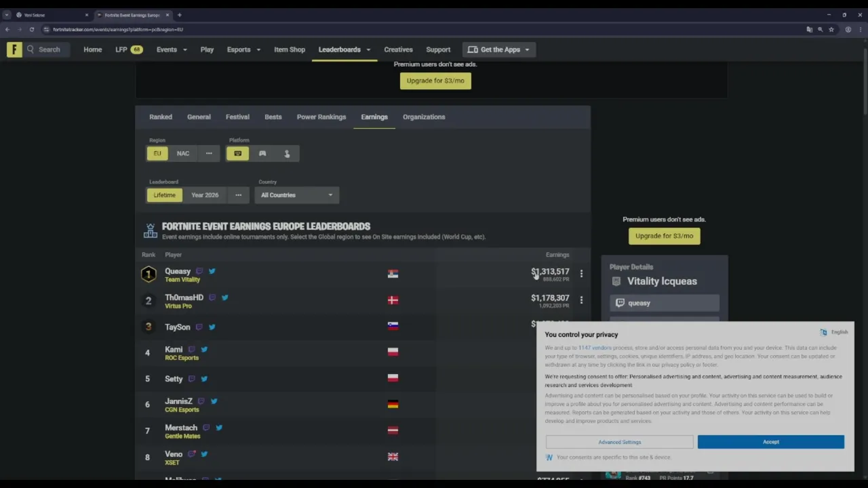
Task: Select touch mobile platform
Action: coord(287,154)
